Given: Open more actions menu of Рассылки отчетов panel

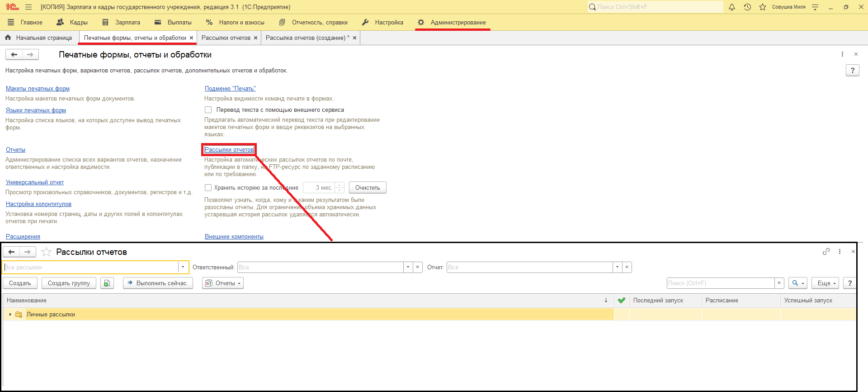Looking at the screenshot, I should click(840, 252).
